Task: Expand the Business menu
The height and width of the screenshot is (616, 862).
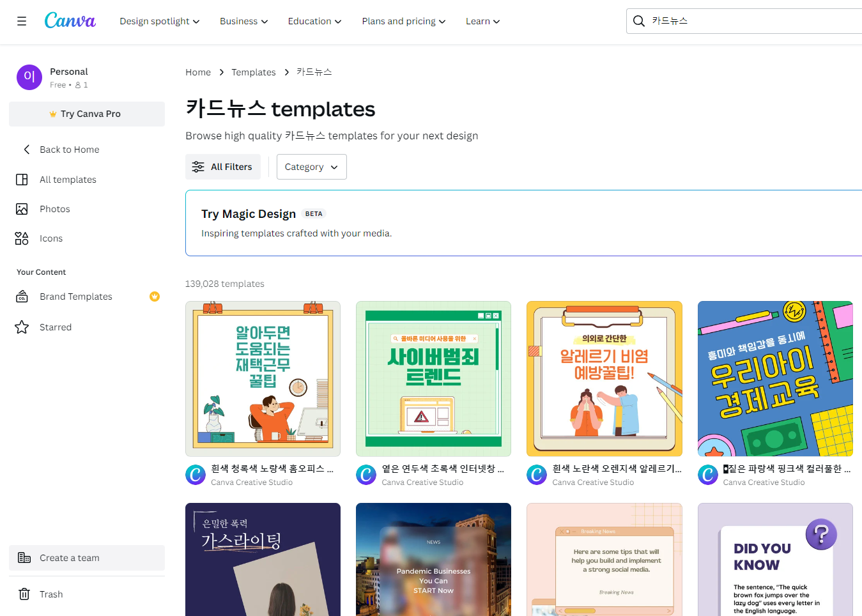Action: pos(244,21)
